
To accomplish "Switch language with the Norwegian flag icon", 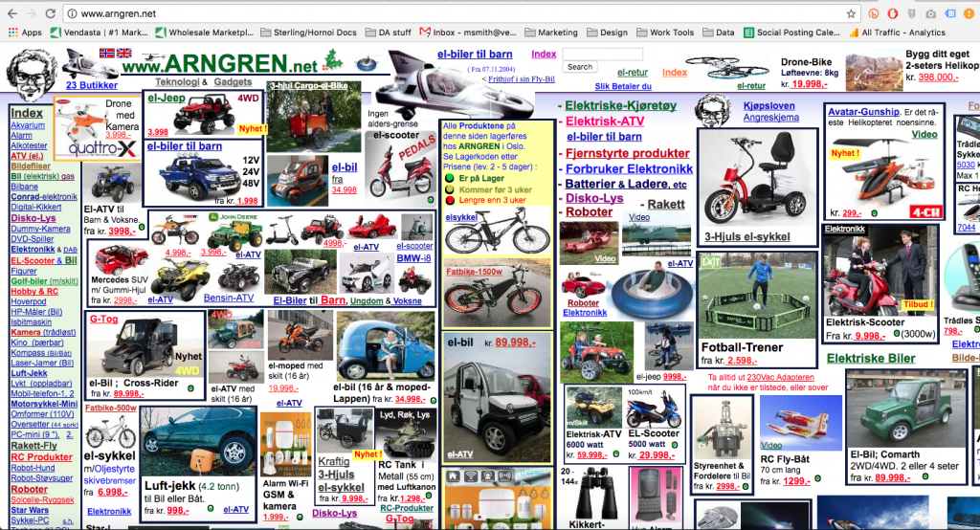I will pos(107,54).
